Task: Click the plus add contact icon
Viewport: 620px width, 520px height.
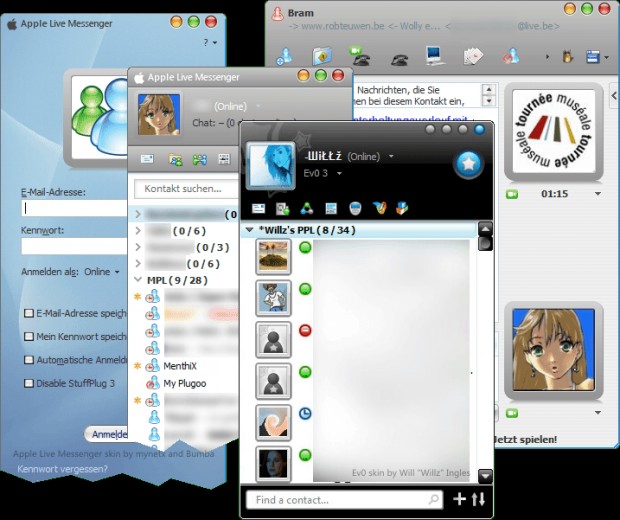Action: coord(459,499)
